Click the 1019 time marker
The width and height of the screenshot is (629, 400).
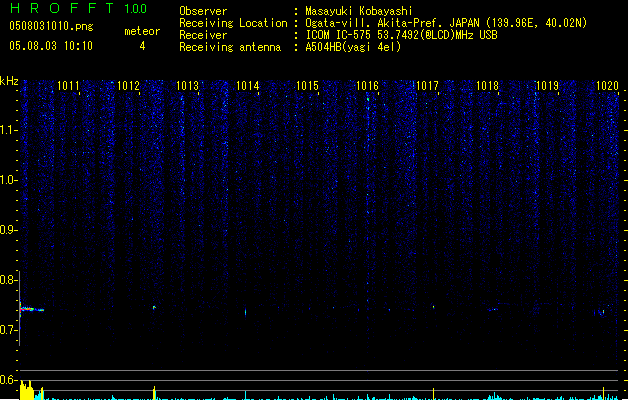tap(547, 86)
